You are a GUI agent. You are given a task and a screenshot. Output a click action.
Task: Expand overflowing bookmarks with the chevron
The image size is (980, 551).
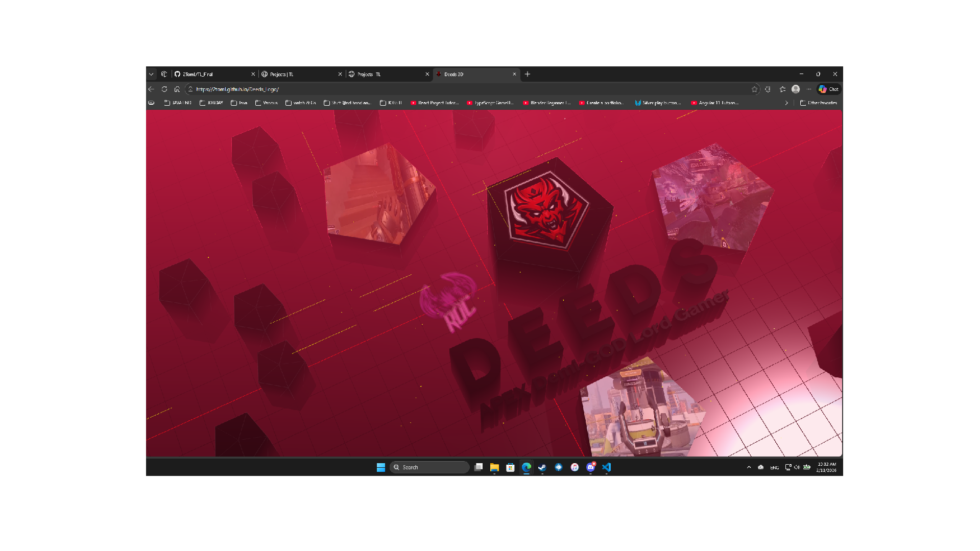(786, 103)
